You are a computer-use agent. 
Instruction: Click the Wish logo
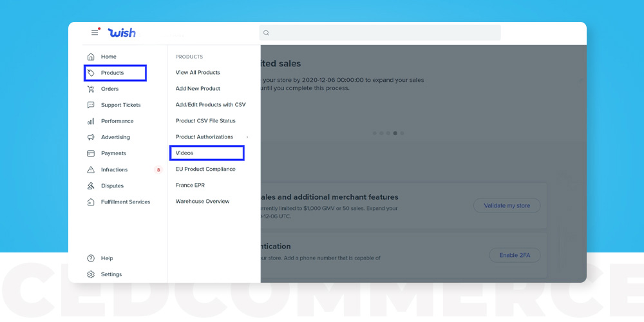(x=122, y=33)
